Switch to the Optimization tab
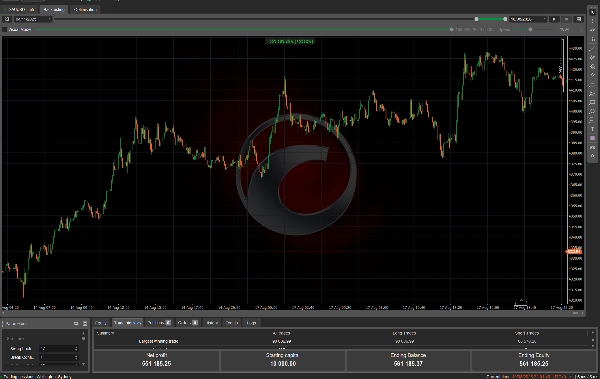600x379 pixels. click(85, 9)
